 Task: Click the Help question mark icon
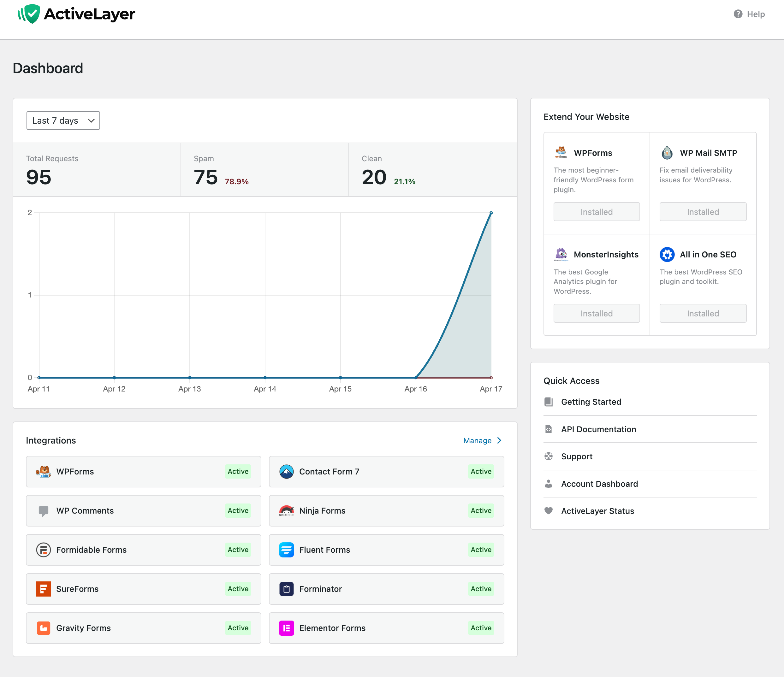tap(738, 14)
